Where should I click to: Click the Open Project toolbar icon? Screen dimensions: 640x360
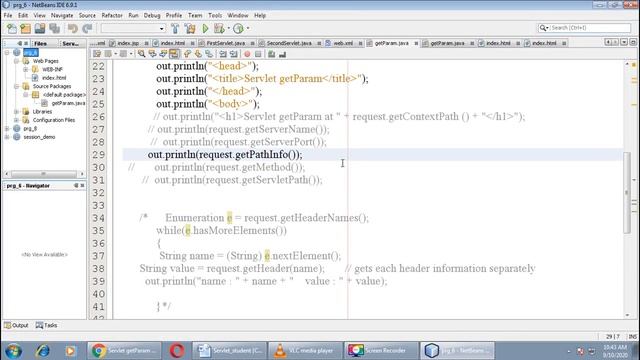(x=40, y=29)
